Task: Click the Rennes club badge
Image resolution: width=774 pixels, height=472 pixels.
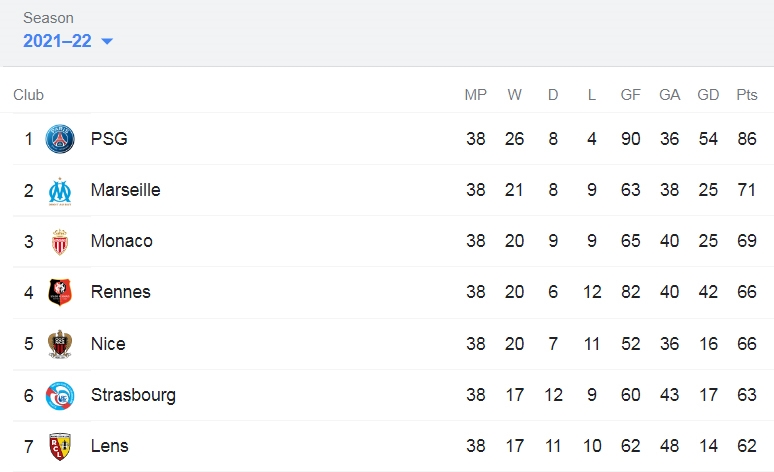Action: [60, 292]
